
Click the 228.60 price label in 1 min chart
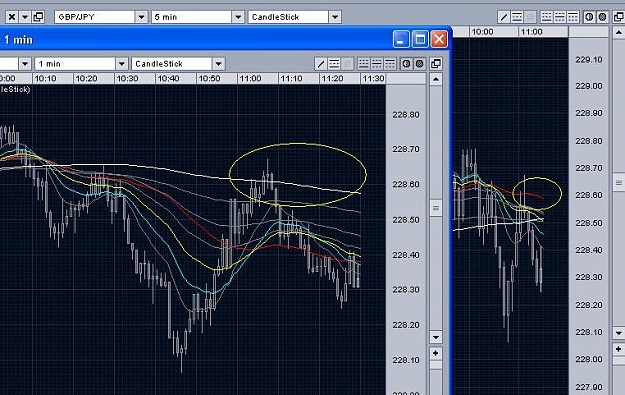(x=406, y=185)
